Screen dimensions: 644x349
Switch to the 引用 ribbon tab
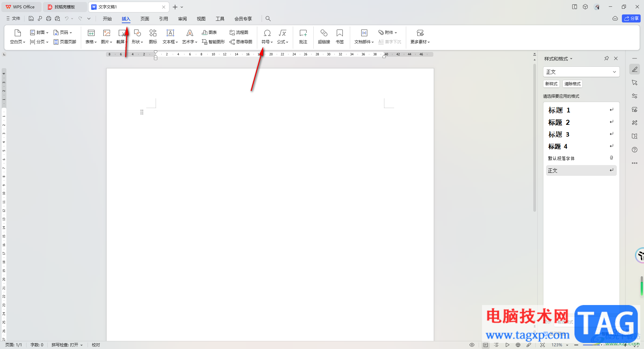click(x=164, y=19)
